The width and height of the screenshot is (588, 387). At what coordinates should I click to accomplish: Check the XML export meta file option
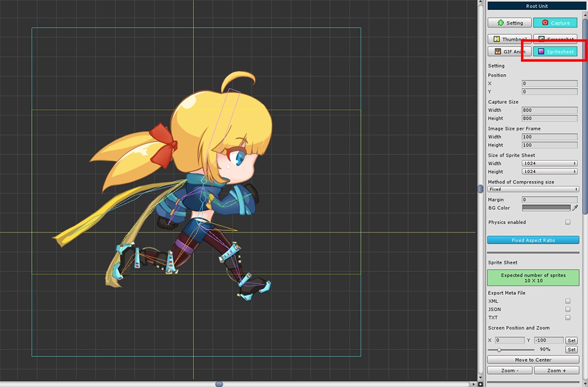click(567, 301)
